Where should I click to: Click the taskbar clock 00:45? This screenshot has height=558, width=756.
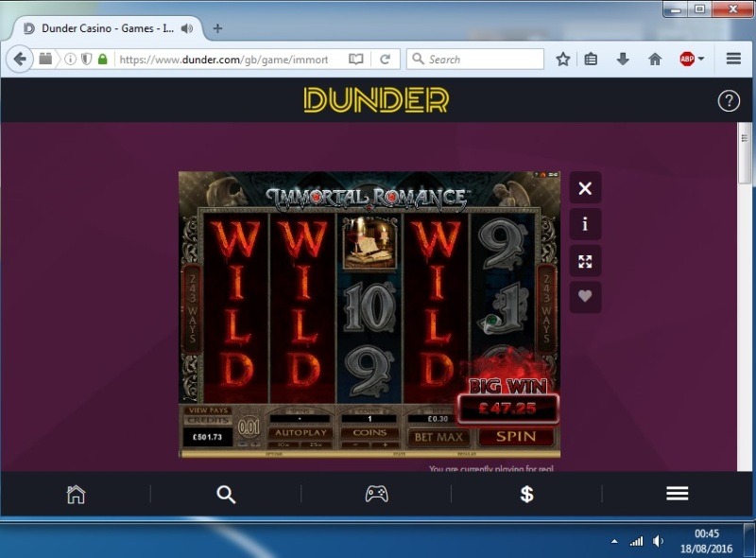(707, 533)
